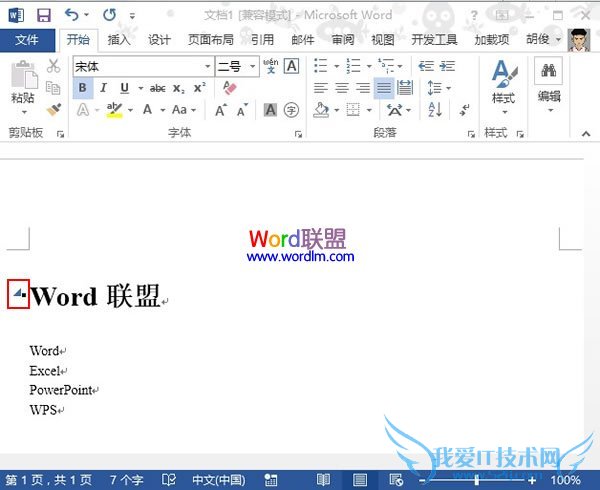Viewport: 600px width, 490px height.
Task: Switch to read mode view
Action: coord(323,480)
